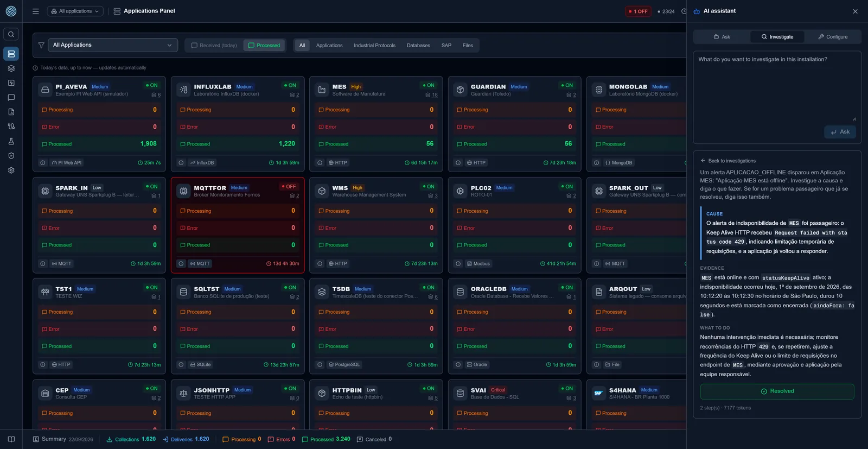Go back to investigations link
Viewport: 868px width, 449px height.
pyautogui.click(x=728, y=161)
